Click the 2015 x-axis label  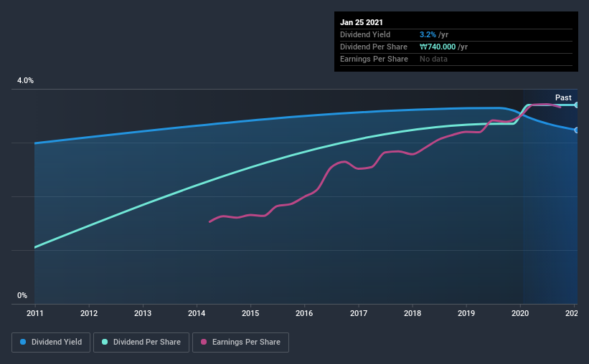250,313
